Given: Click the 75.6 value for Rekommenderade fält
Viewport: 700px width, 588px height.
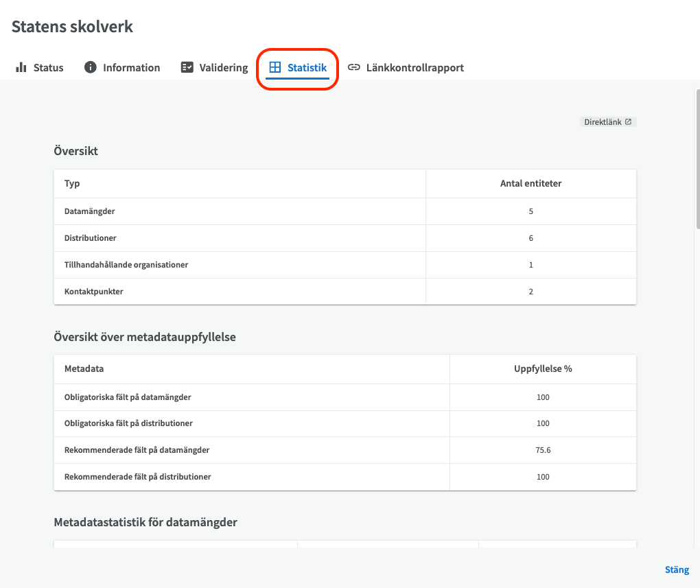Looking at the screenshot, I should point(543,450).
